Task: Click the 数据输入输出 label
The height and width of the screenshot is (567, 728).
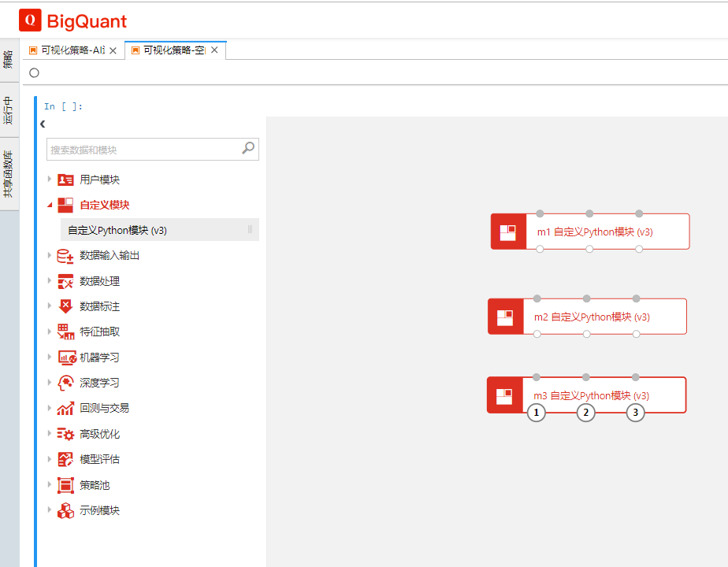Action: tap(110, 256)
